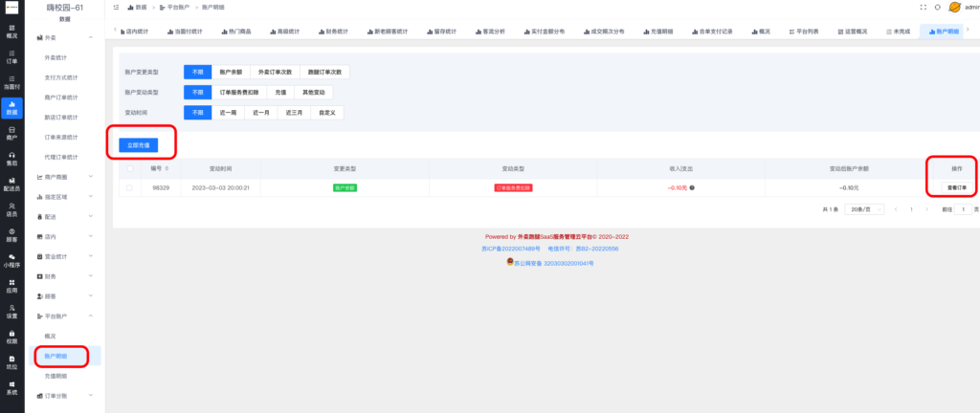Click 查看订单 for record 98329

coord(951,187)
